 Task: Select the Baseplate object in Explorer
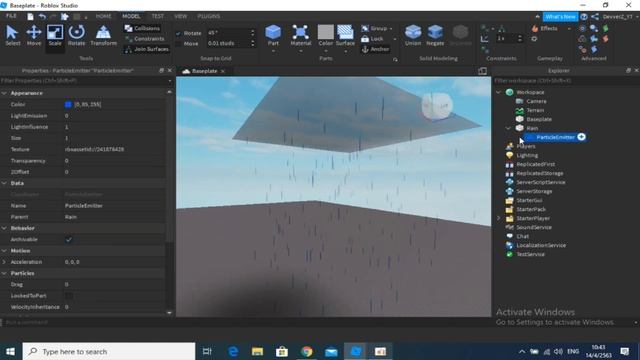pos(539,119)
